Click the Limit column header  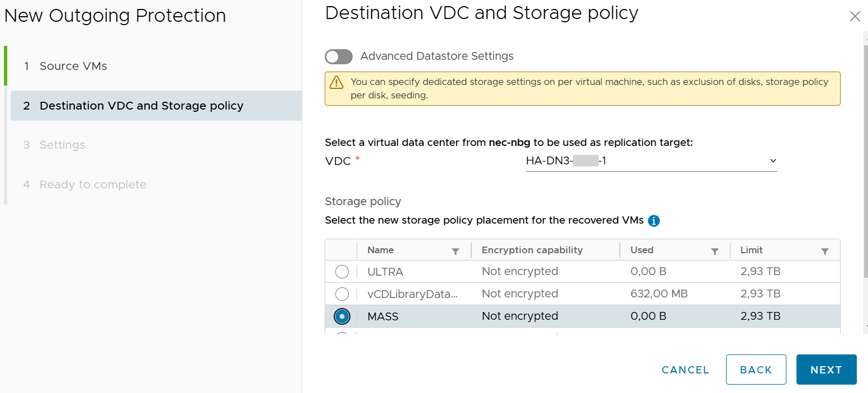[751, 250]
